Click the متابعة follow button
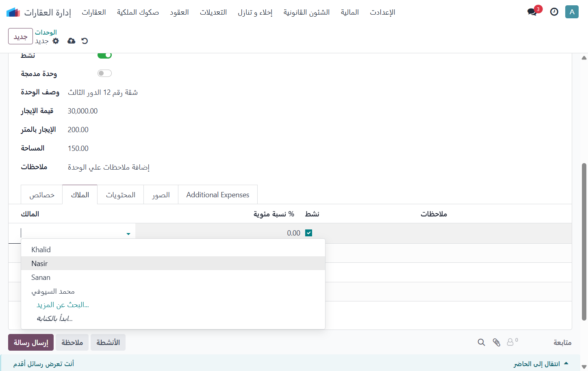 [562, 343]
